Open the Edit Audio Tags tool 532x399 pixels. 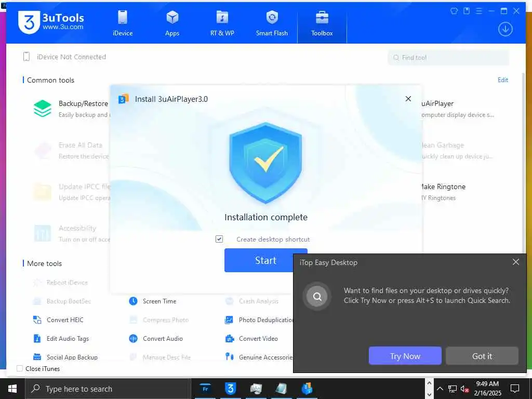[61, 339]
